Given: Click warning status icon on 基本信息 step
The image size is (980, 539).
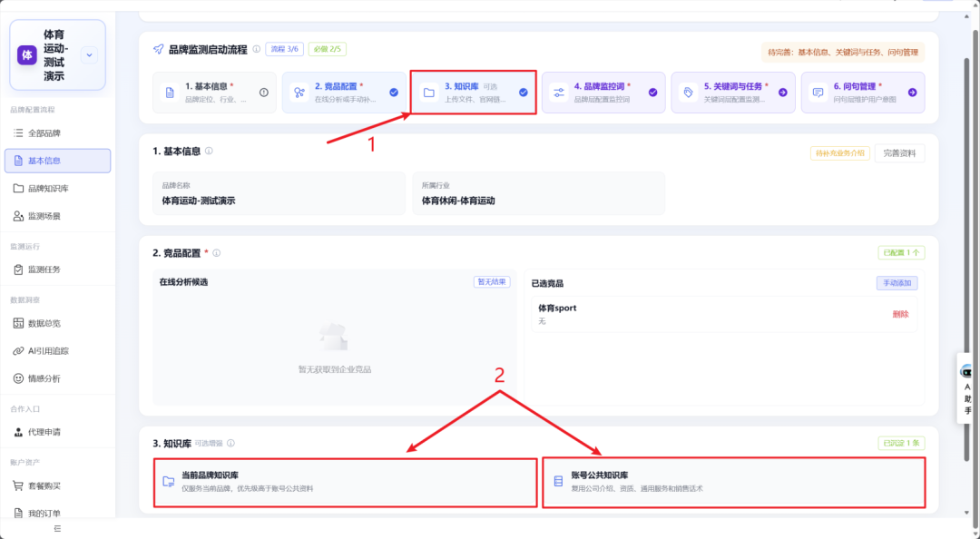Looking at the screenshot, I should point(264,92).
